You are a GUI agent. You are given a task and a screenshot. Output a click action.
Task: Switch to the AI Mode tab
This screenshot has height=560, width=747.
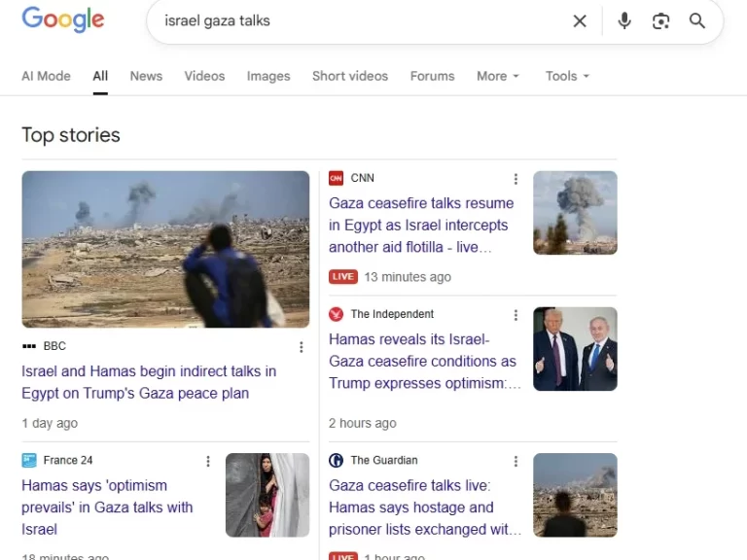click(47, 76)
